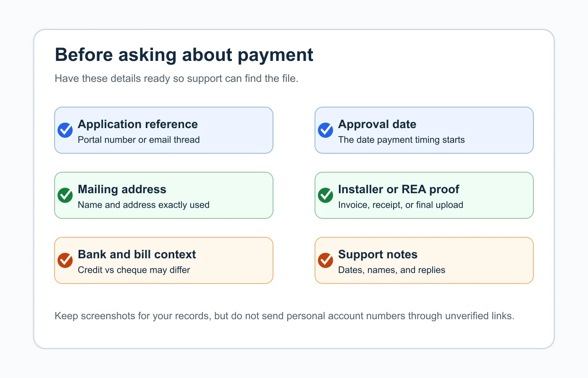Select the 'Support notes' heading

point(378,255)
